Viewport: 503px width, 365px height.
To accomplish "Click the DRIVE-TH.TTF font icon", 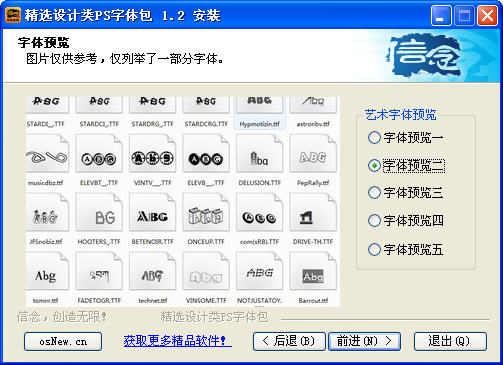I will click(313, 212).
